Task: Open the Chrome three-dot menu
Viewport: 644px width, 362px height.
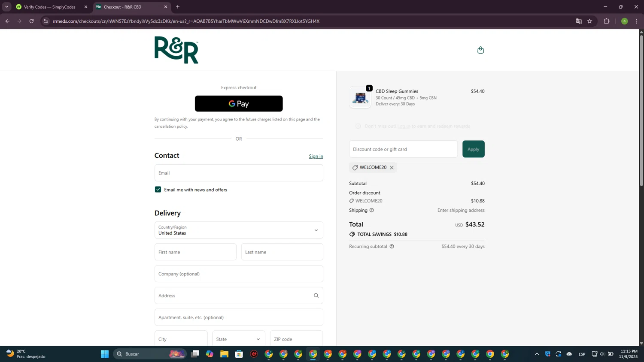Action: click(637, 21)
